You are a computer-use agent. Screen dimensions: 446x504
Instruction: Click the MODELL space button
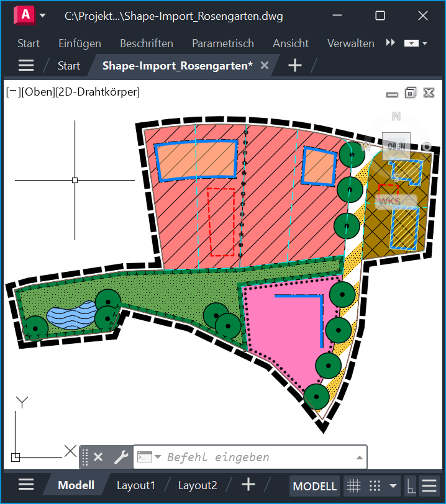[314, 486]
